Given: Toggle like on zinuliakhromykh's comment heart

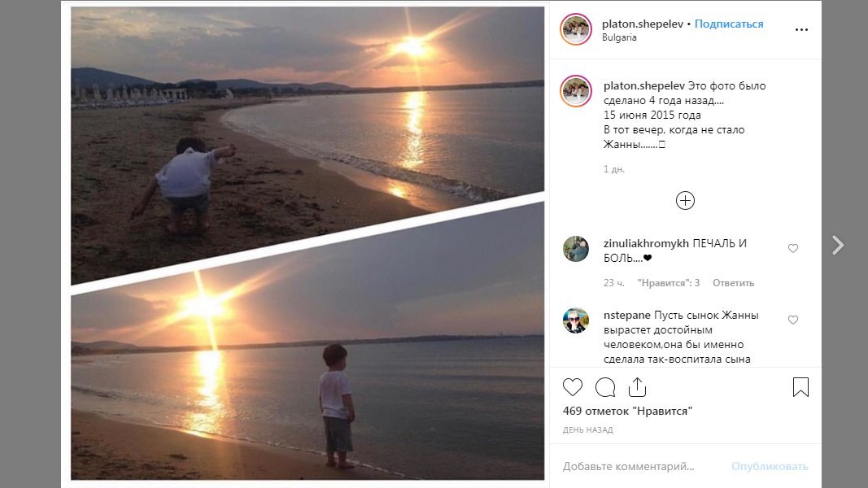Looking at the screenshot, I should (793, 249).
